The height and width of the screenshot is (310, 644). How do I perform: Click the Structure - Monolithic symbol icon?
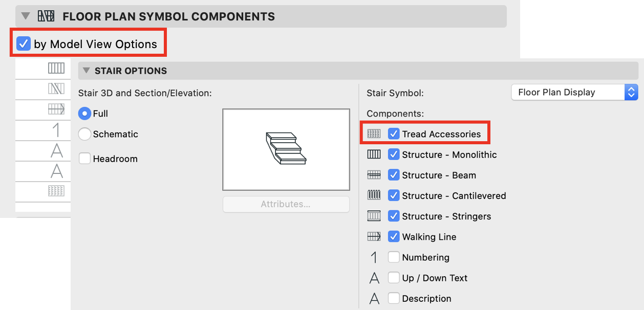click(374, 154)
